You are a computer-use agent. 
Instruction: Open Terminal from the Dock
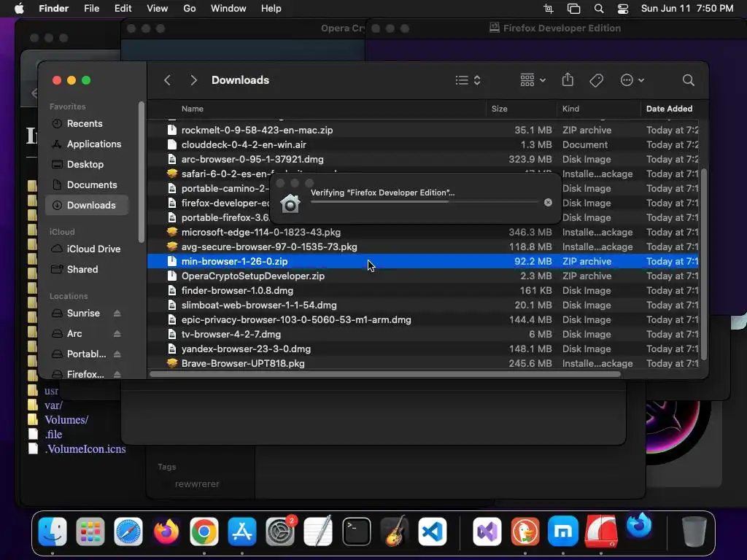[356, 532]
